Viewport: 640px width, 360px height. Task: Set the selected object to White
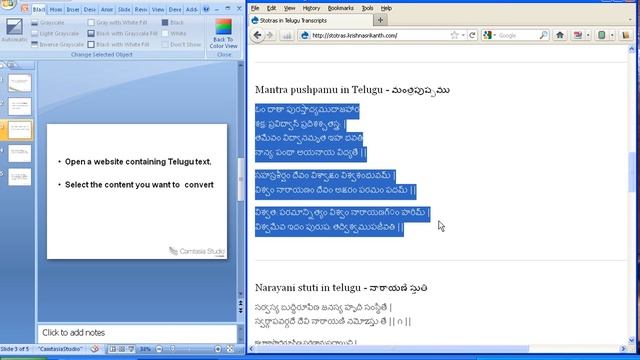coord(174,33)
